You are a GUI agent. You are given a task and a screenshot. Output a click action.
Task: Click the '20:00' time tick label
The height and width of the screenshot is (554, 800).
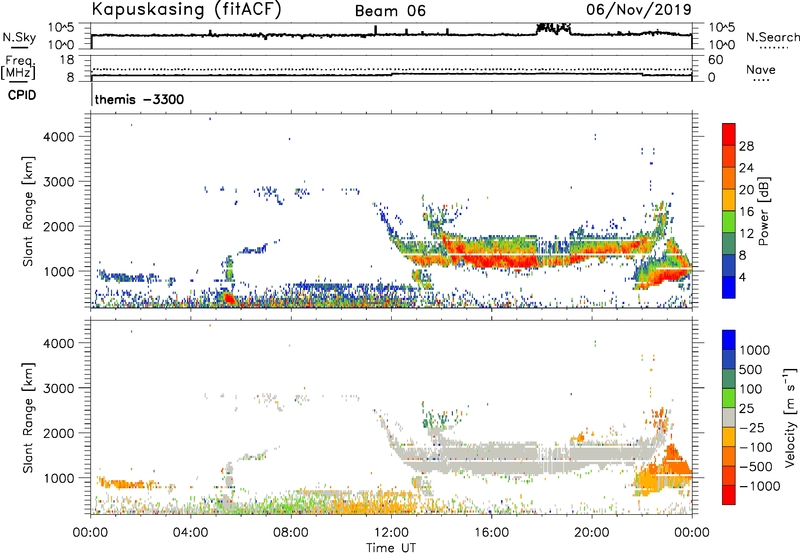point(592,533)
